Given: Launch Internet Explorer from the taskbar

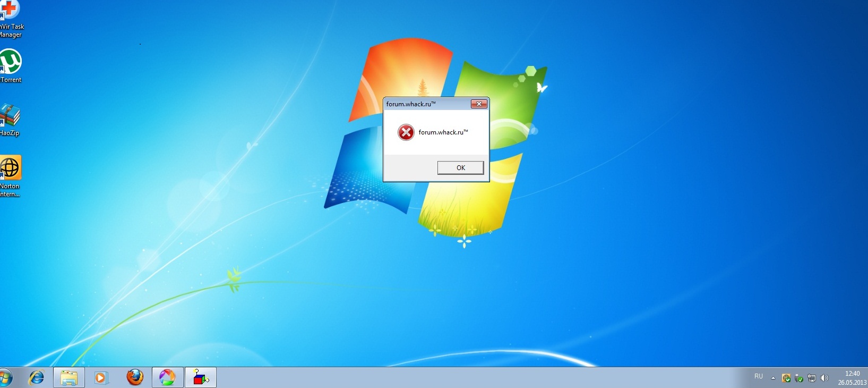Looking at the screenshot, I should pyautogui.click(x=37, y=378).
